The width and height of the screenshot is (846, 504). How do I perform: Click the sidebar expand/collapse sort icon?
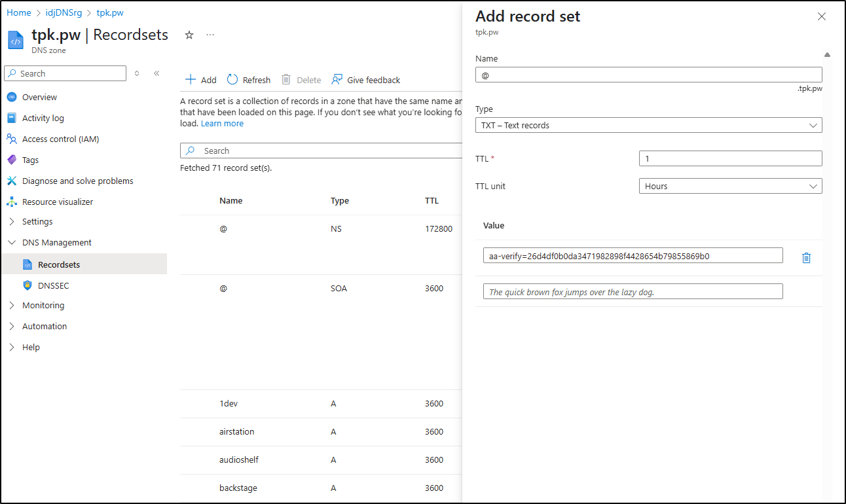click(137, 73)
